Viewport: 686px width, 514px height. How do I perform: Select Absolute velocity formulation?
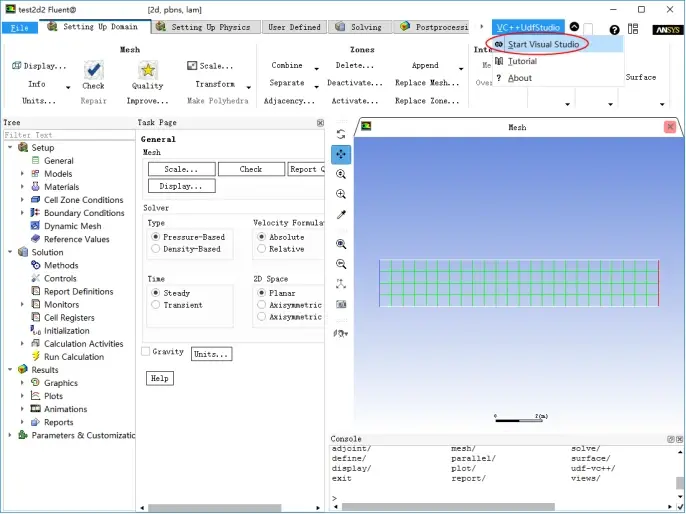point(261,237)
